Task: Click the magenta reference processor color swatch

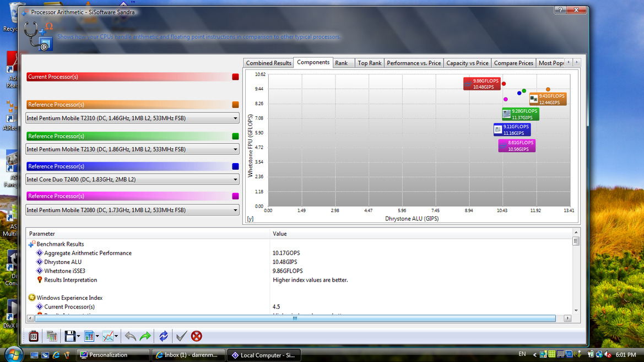Action: click(235, 196)
